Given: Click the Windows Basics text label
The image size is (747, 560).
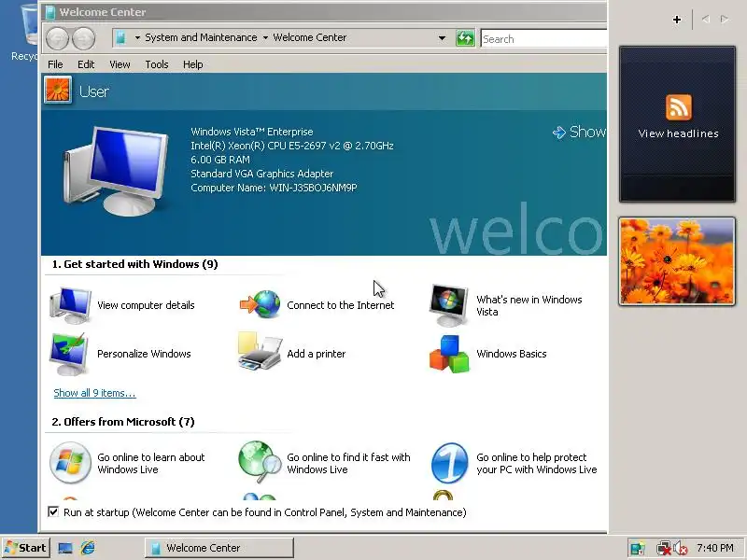Looking at the screenshot, I should (x=511, y=354).
